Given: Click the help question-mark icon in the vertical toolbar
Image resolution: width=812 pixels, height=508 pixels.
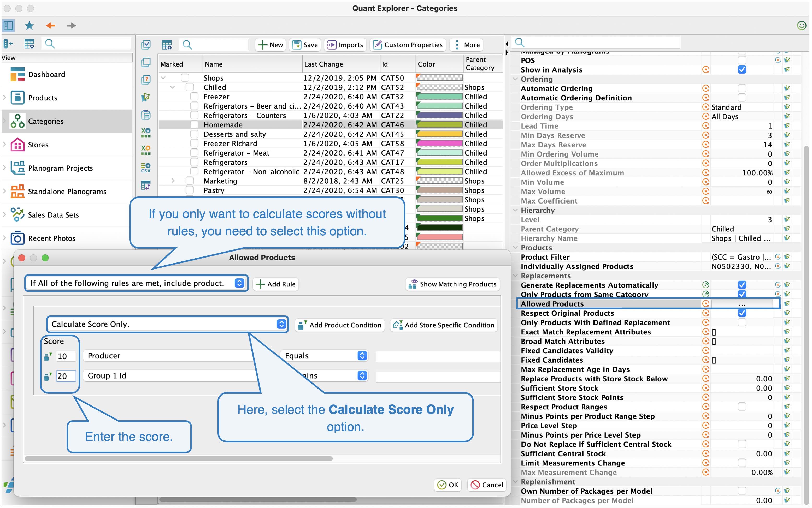Looking at the screenshot, I should coord(146,80).
